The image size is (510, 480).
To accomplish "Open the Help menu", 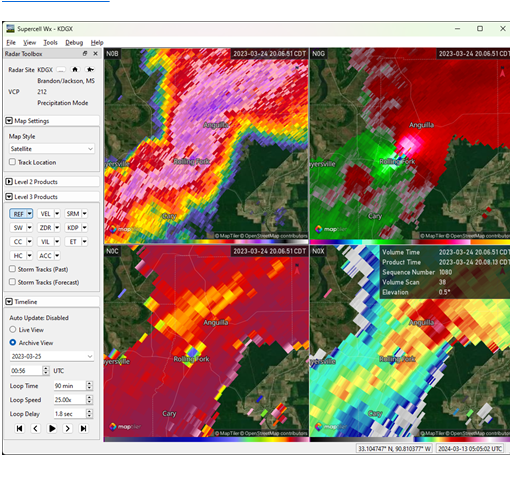I will coord(97,42).
